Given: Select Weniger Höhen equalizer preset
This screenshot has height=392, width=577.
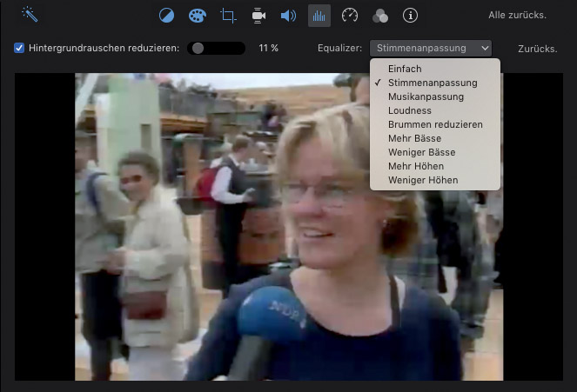Looking at the screenshot, I should pyautogui.click(x=435, y=181).
